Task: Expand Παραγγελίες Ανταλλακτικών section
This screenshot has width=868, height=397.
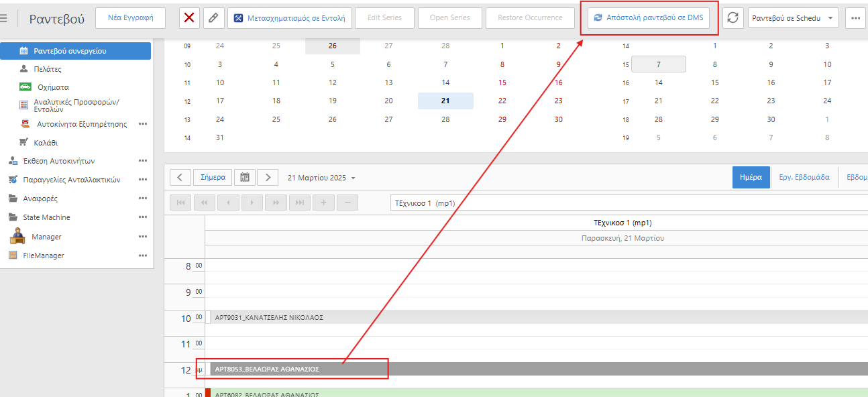Action: [x=71, y=180]
